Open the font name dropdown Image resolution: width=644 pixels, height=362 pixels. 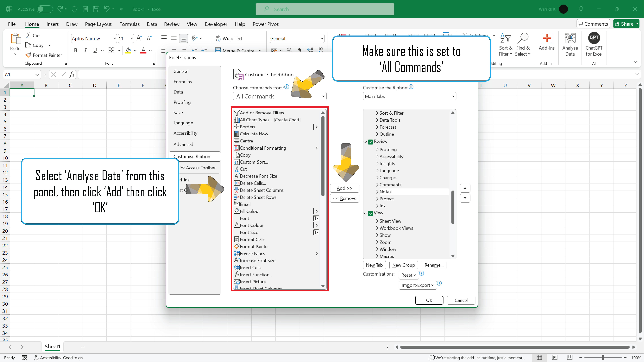(115, 38)
